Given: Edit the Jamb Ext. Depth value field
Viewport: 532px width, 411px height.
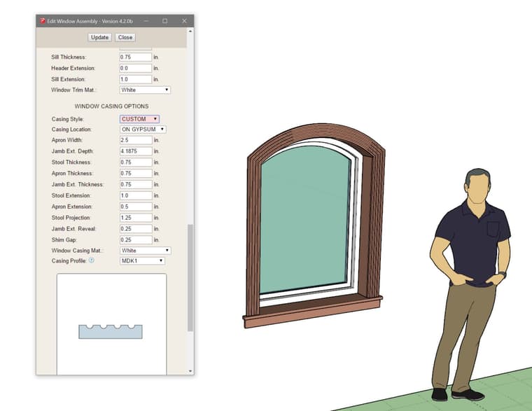Looking at the screenshot, I should click(x=135, y=151).
